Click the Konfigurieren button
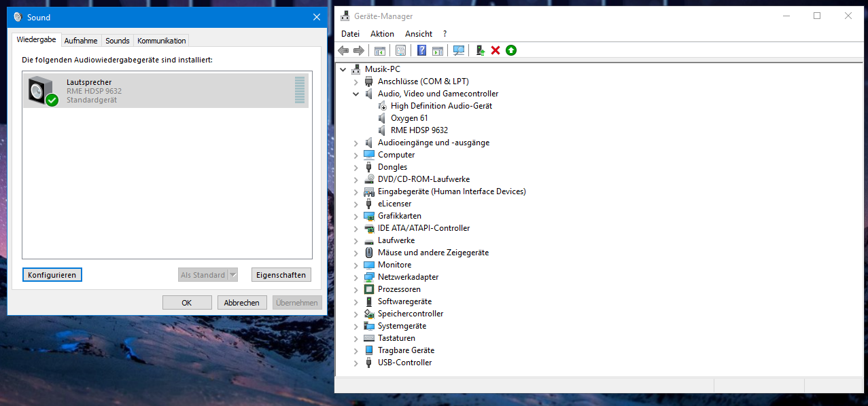The height and width of the screenshot is (406, 868). click(52, 275)
